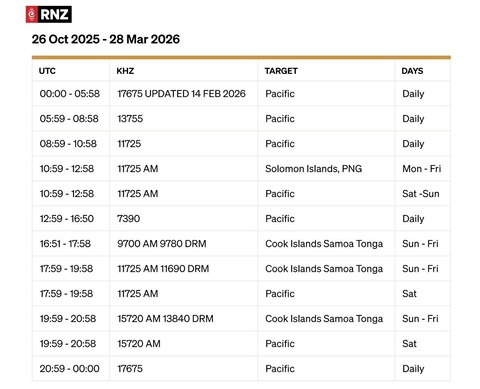The image size is (480, 389).
Task: Select Daily in the 08:59 - 10:58 row
Action: 413,144
